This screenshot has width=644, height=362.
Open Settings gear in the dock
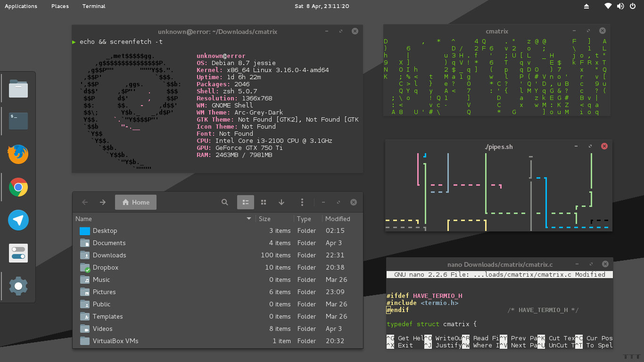[x=18, y=286]
